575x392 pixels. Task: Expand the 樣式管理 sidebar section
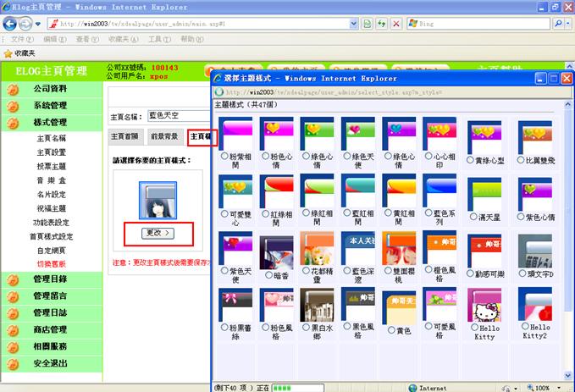(x=50, y=123)
